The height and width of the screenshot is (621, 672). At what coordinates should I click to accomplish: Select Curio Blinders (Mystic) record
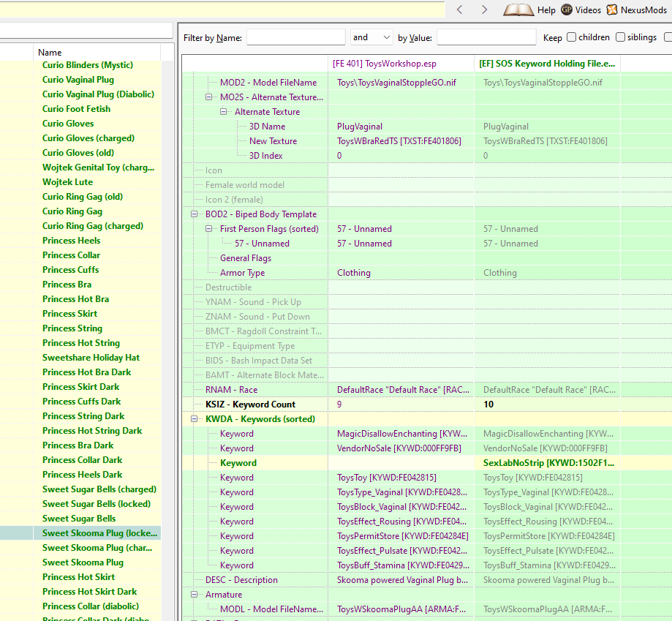click(x=88, y=65)
